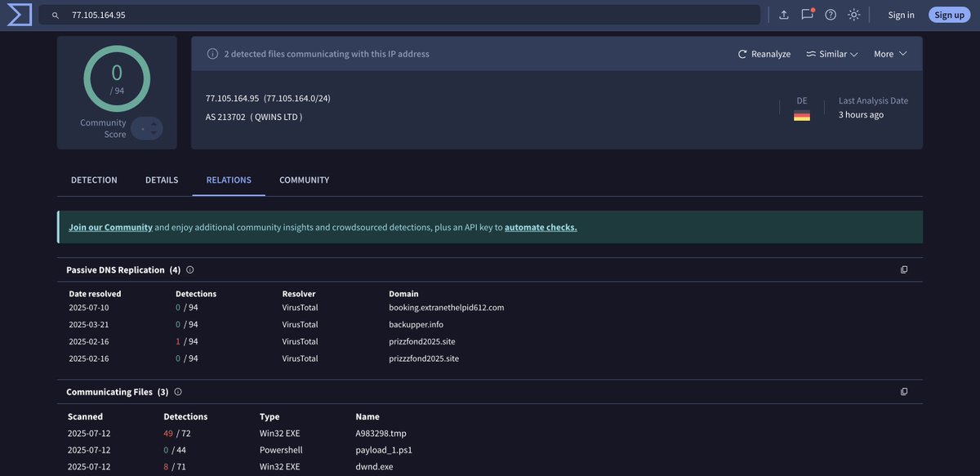Click the Scanned column header
Image resolution: width=980 pixels, height=476 pixels.
point(85,416)
